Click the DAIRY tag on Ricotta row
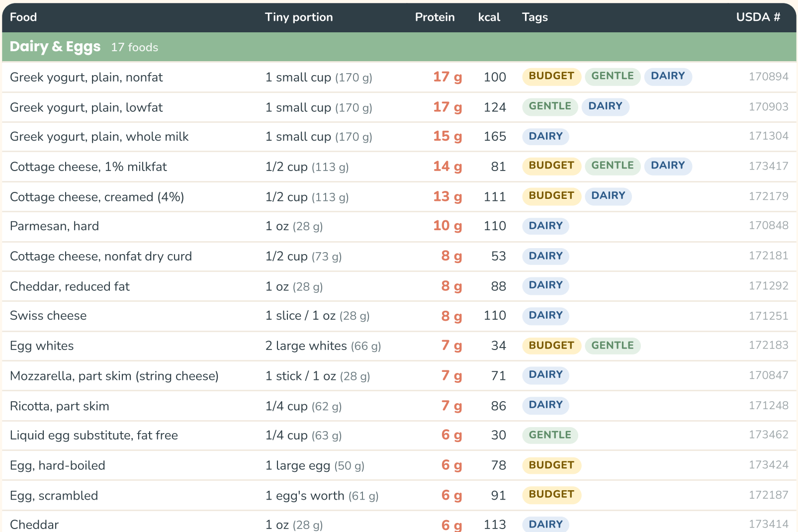This screenshot has width=798, height=532. click(546, 405)
